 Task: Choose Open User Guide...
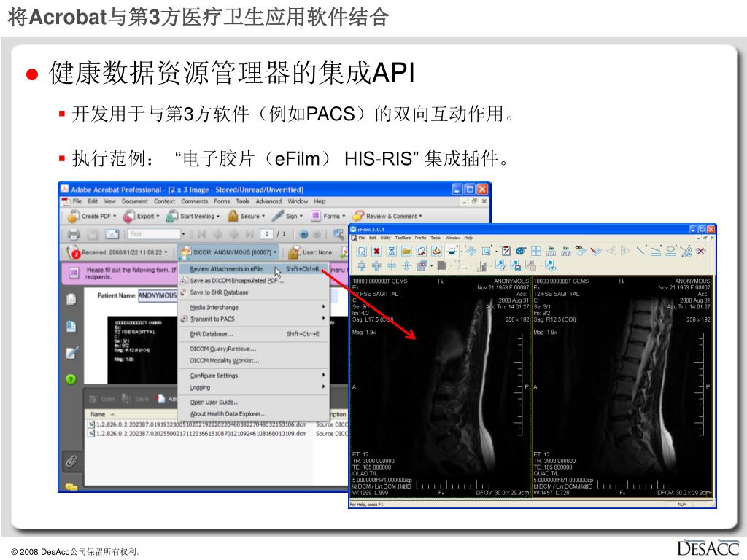[254, 402]
